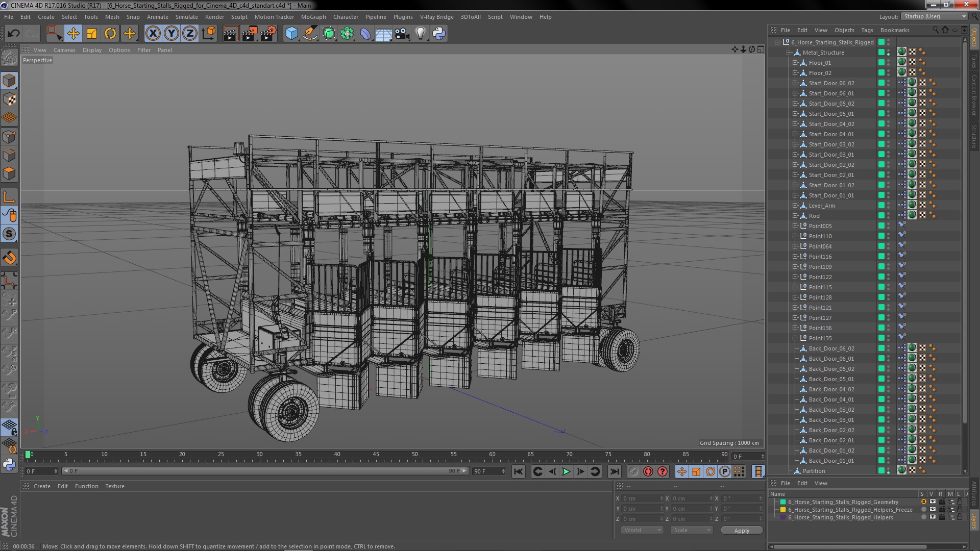Expand Lever_Arm object
980x551 pixels.
pyautogui.click(x=795, y=206)
